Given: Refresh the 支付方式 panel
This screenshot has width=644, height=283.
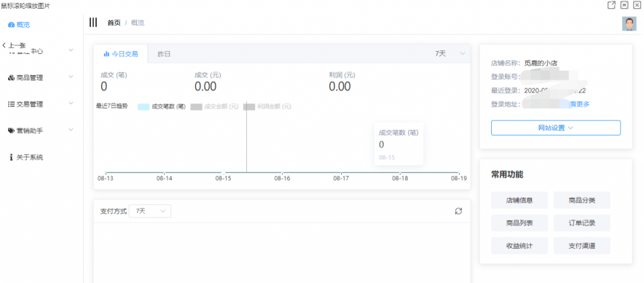Looking at the screenshot, I should (458, 211).
